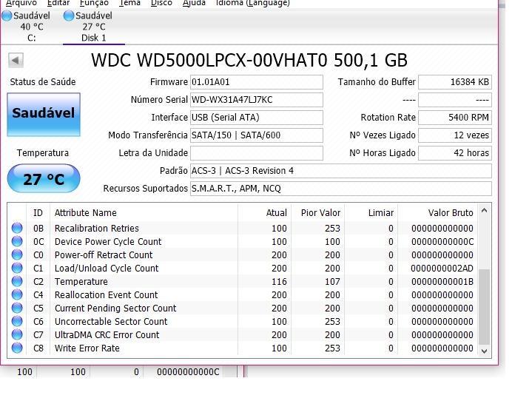Click the Modo Transferência field
The image size is (532, 418).
click(257, 135)
